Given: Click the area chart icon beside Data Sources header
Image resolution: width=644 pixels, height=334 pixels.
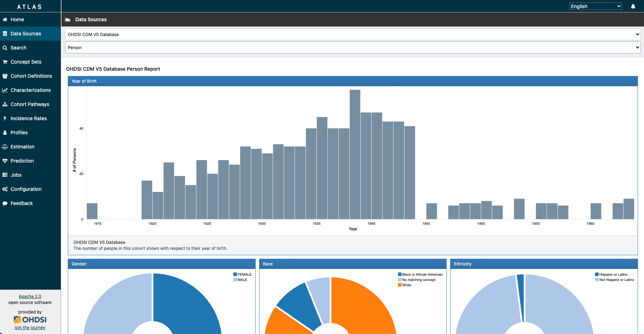Looking at the screenshot, I should tap(68, 19).
